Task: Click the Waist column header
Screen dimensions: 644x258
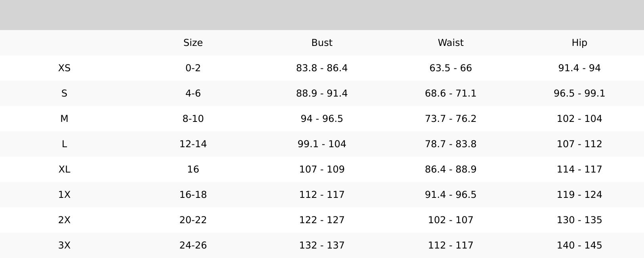Action: pos(451,43)
